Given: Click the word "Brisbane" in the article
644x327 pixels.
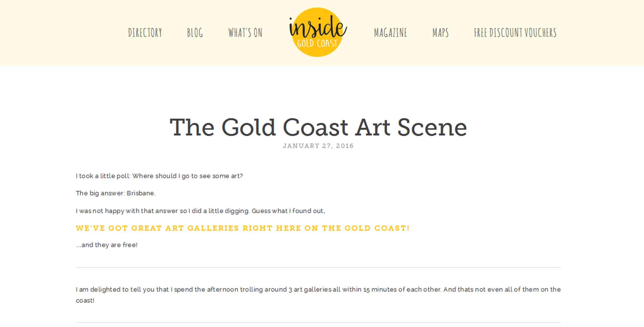Looking at the screenshot, I should click(x=140, y=193).
